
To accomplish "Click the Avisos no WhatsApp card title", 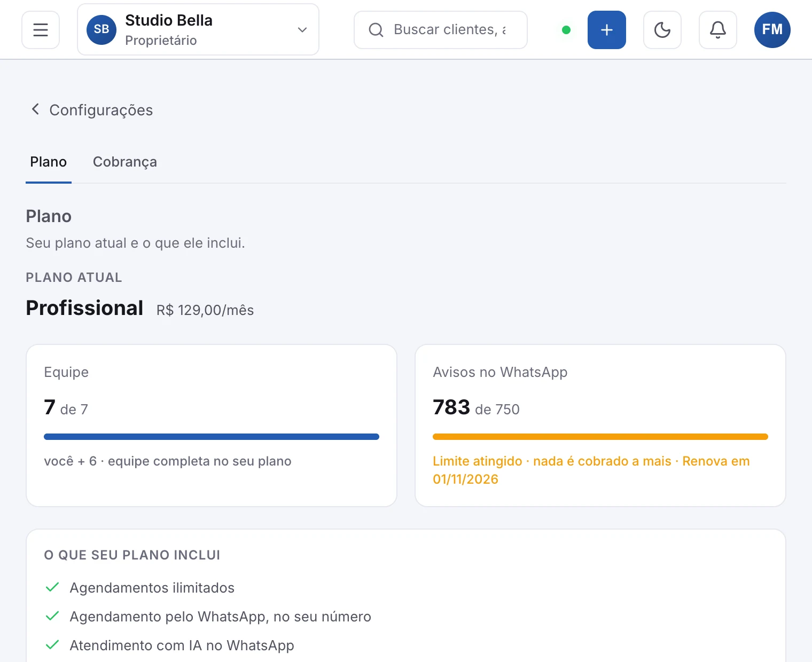I will point(500,372).
